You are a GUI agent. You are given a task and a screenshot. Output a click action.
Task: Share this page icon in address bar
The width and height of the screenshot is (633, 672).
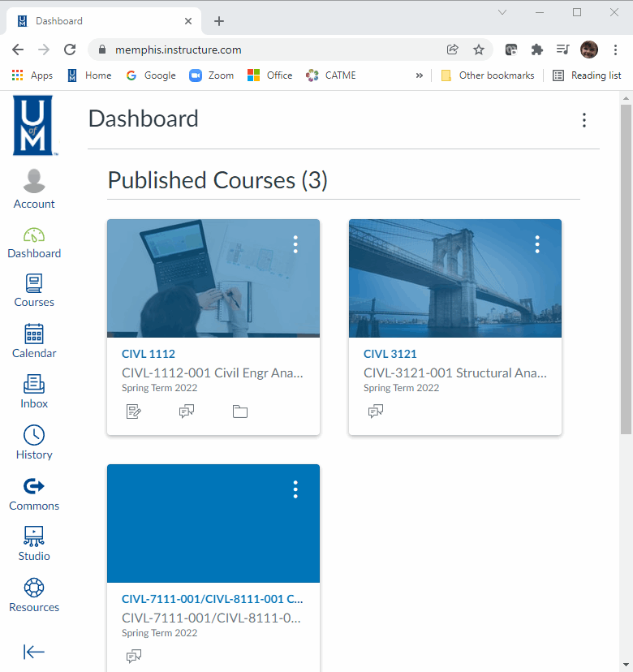tap(453, 50)
